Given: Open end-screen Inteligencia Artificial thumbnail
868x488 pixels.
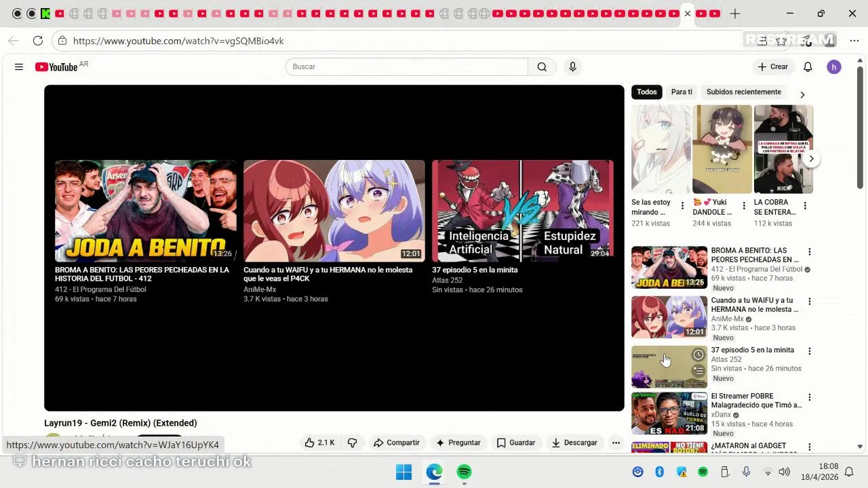Looking at the screenshot, I should [523, 211].
